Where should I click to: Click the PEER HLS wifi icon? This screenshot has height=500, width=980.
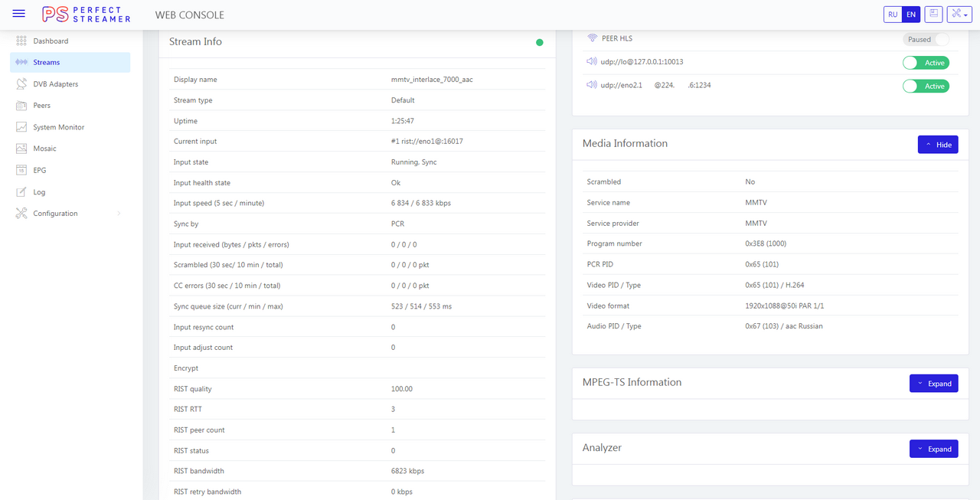[x=592, y=38]
